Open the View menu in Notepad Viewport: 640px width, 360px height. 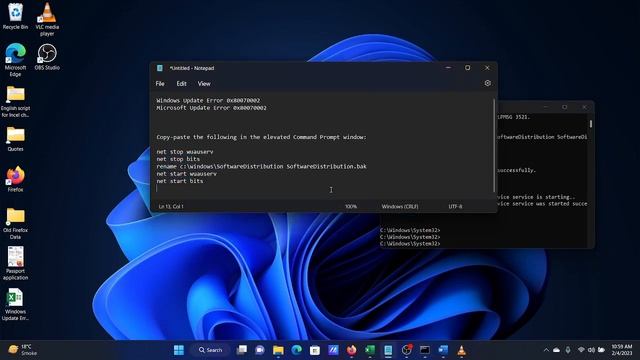204,84
